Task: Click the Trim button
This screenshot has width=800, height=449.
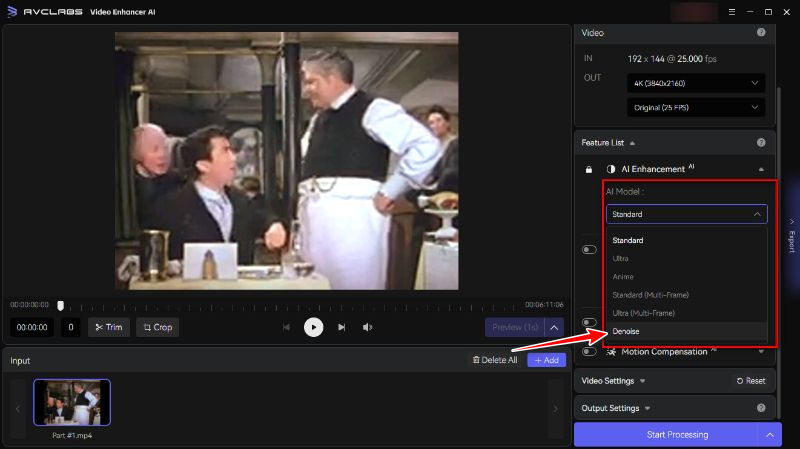Action: click(x=109, y=328)
